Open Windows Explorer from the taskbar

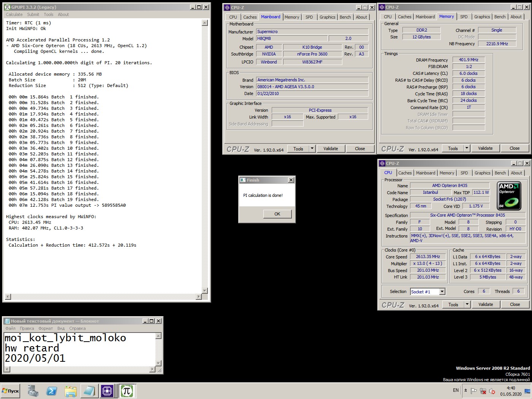tap(70, 391)
